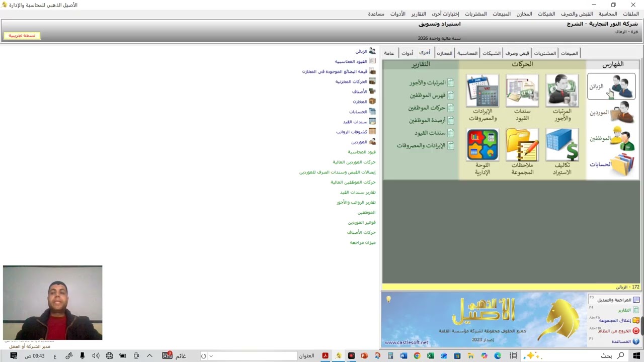
Task: Switch to the عامة tab
Action: pyautogui.click(x=389, y=53)
